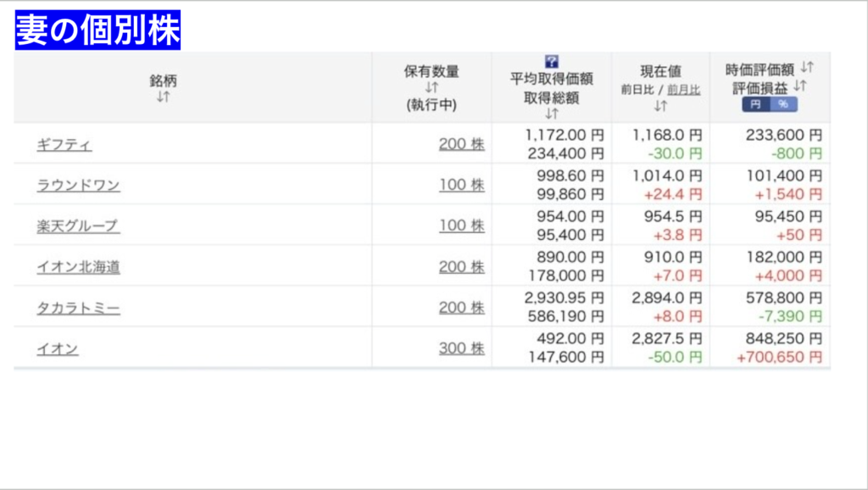This screenshot has height=490, width=868.
Task: Sort by 評価損益 arrows
Action: coord(800,86)
